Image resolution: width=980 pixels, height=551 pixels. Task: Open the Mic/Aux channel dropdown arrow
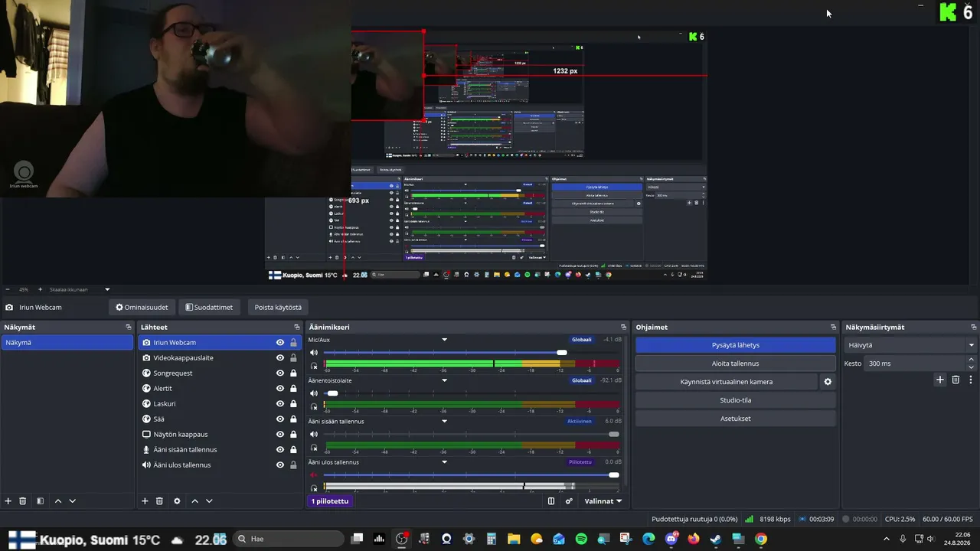[x=444, y=340]
